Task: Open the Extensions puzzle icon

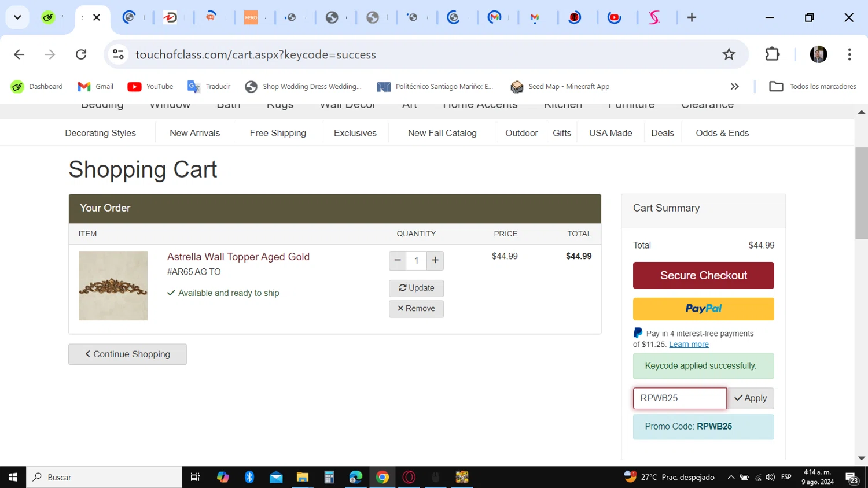Action: pyautogui.click(x=773, y=54)
